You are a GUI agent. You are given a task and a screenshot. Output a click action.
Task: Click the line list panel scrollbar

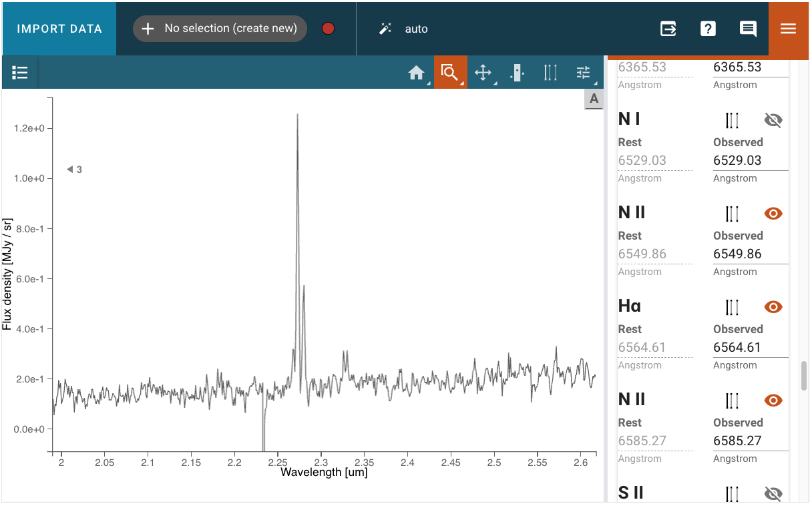click(804, 376)
